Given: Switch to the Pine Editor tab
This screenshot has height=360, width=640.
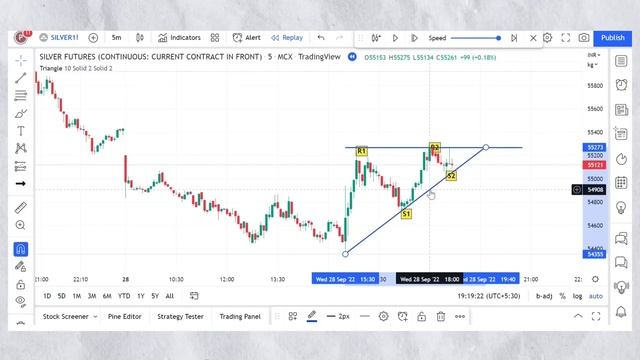Looking at the screenshot, I should click(x=124, y=316).
